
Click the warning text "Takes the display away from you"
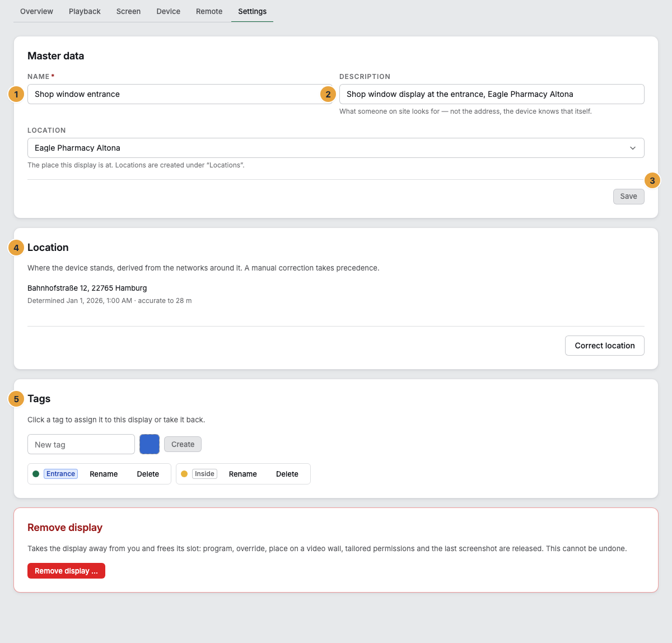point(327,548)
